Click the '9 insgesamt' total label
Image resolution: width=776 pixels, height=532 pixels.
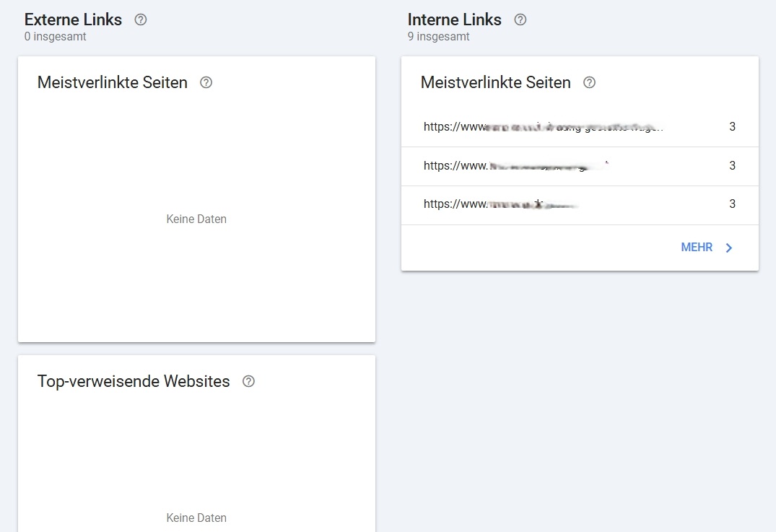click(438, 36)
